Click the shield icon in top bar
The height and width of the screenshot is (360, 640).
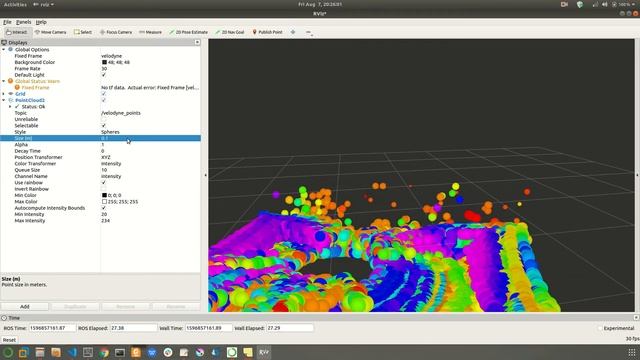pos(580,4)
